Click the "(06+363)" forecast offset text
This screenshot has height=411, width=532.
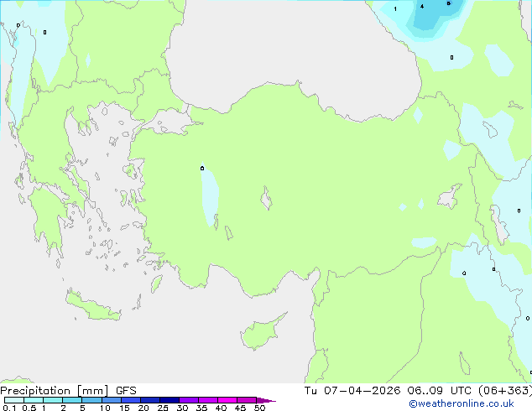(x=505, y=391)
